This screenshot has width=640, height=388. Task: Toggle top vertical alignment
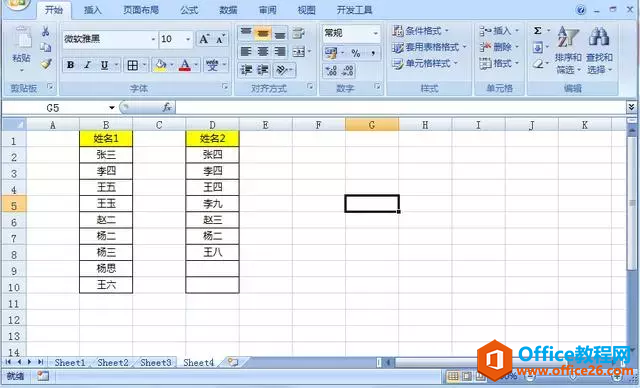[246, 33]
